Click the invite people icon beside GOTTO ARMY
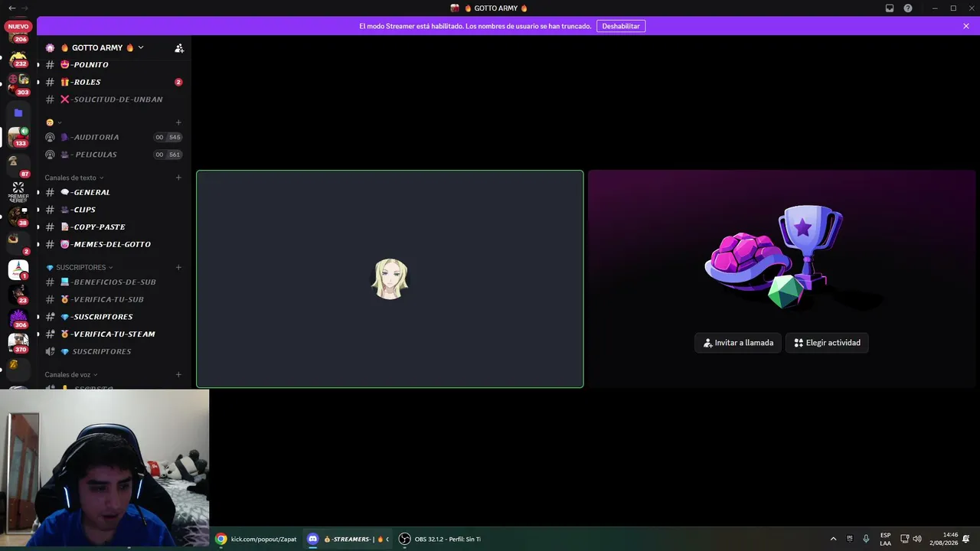The height and width of the screenshot is (551, 980). (179, 47)
